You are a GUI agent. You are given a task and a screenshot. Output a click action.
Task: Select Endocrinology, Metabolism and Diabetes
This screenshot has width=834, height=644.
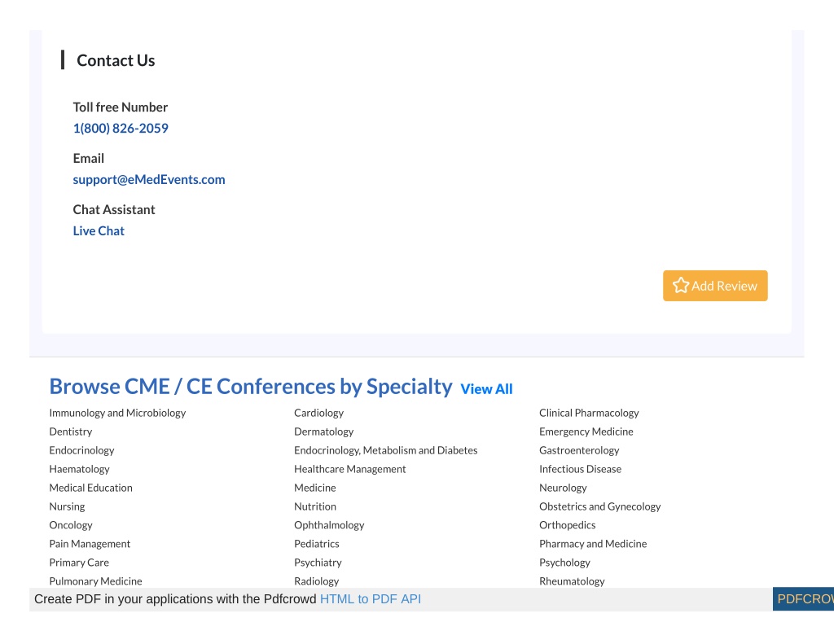(x=385, y=450)
